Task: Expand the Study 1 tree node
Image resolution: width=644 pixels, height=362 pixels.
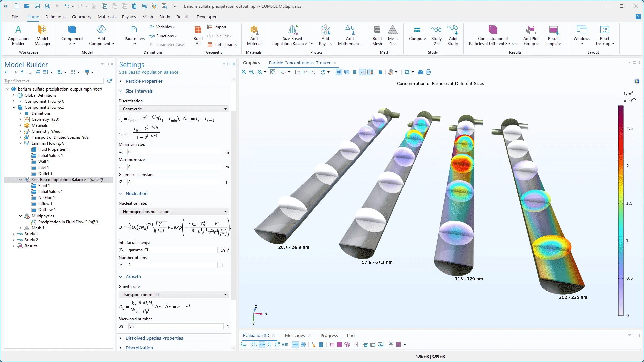Action: click(x=14, y=234)
